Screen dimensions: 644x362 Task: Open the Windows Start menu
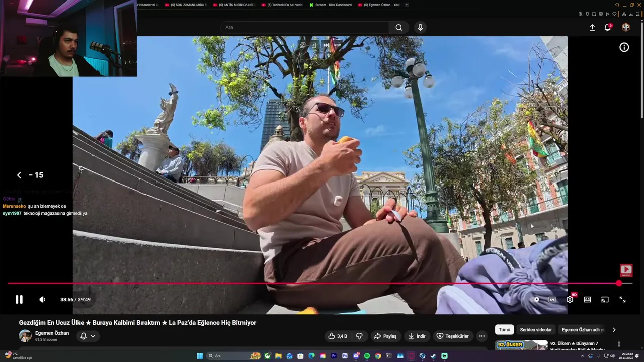click(200, 356)
